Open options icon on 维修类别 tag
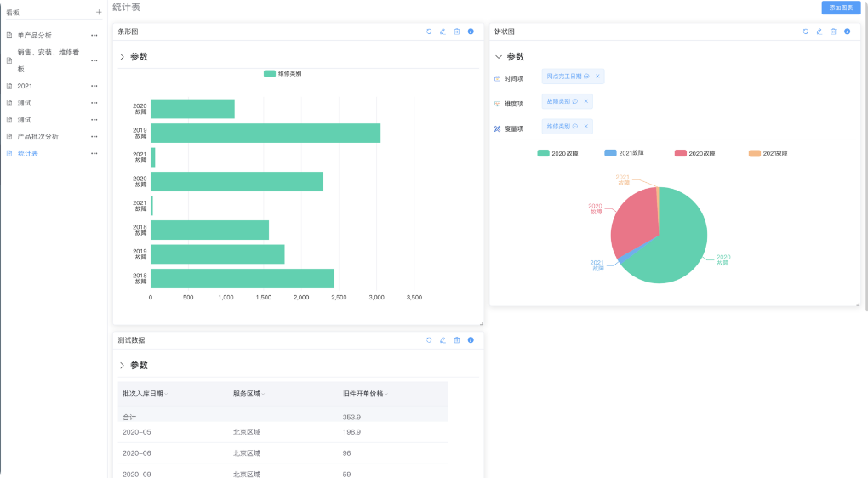868x478 pixels. pyautogui.click(x=575, y=126)
